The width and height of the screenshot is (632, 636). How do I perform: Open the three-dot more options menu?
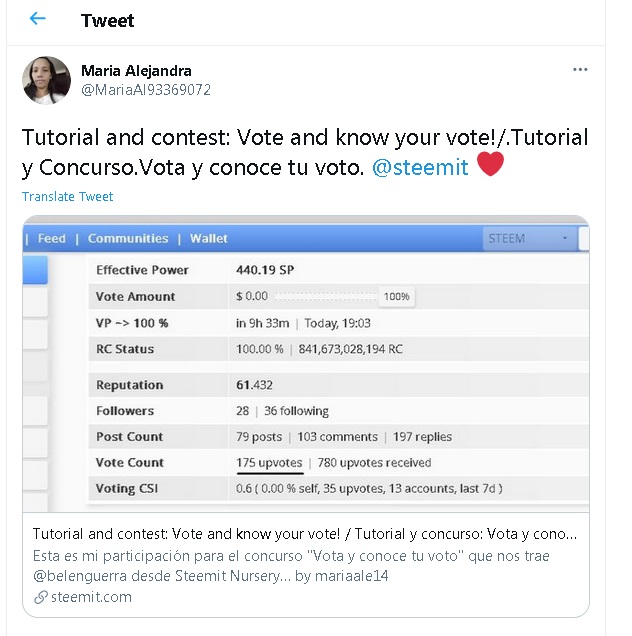tap(580, 70)
